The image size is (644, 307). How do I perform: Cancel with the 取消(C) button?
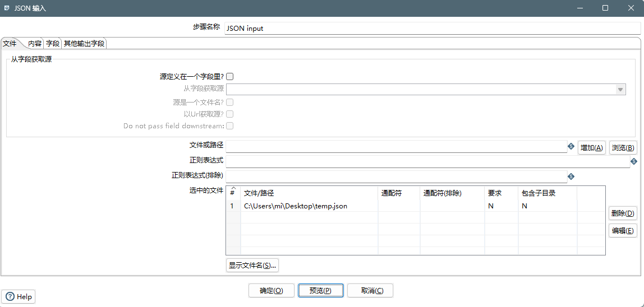(x=370, y=290)
